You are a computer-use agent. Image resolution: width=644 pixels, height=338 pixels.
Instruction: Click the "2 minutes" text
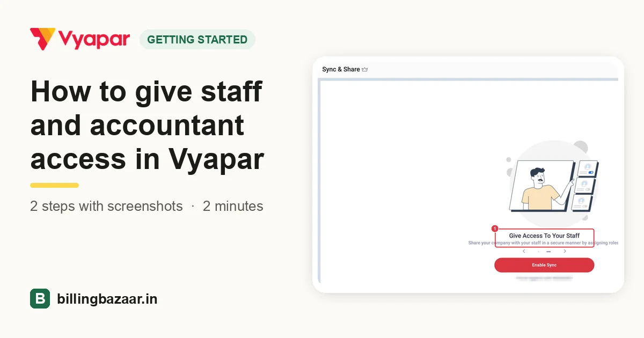point(233,206)
